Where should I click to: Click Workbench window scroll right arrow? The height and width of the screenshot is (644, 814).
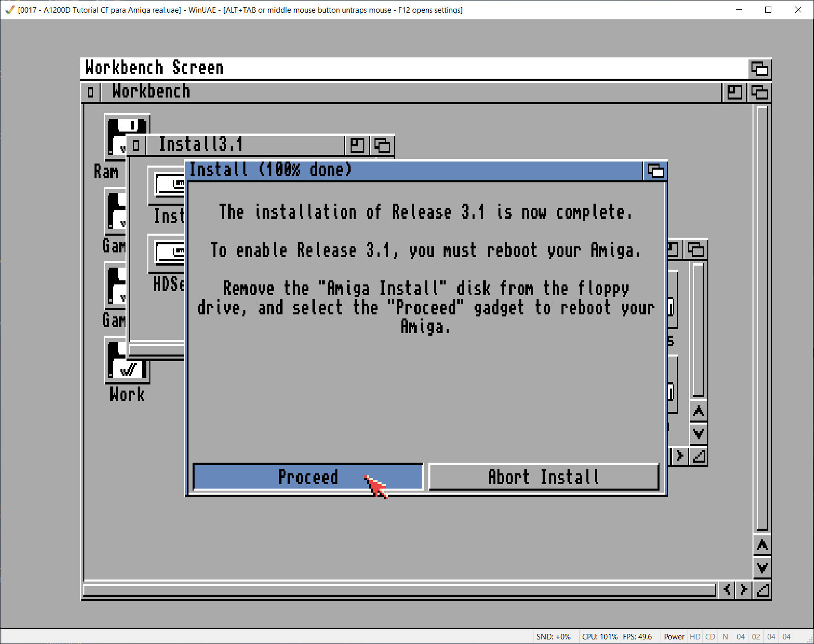744,589
